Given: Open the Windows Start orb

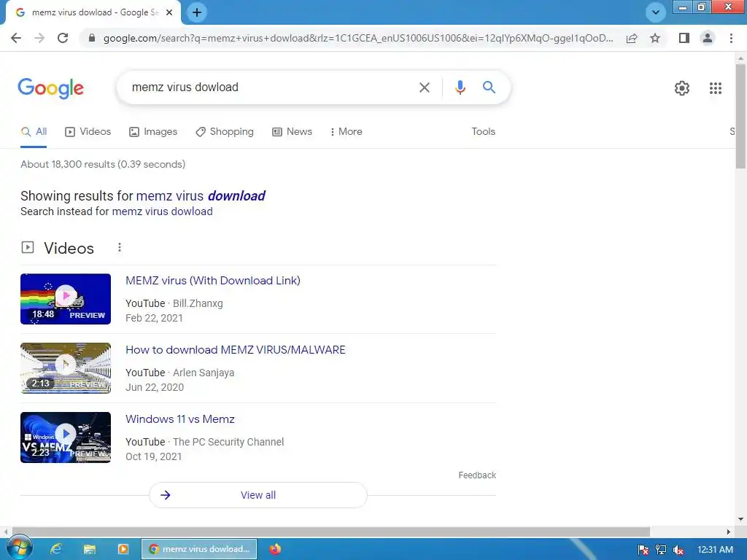Looking at the screenshot, I should [19, 548].
